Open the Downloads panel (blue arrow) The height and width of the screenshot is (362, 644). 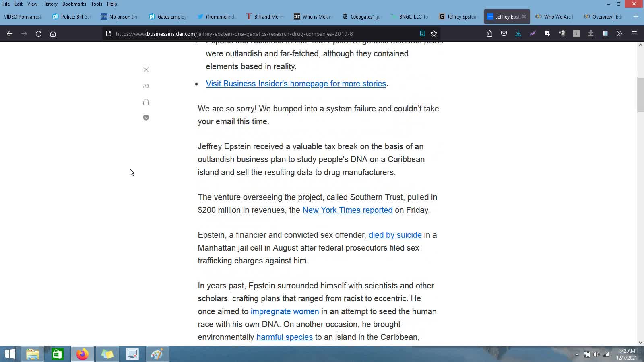coord(518,34)
